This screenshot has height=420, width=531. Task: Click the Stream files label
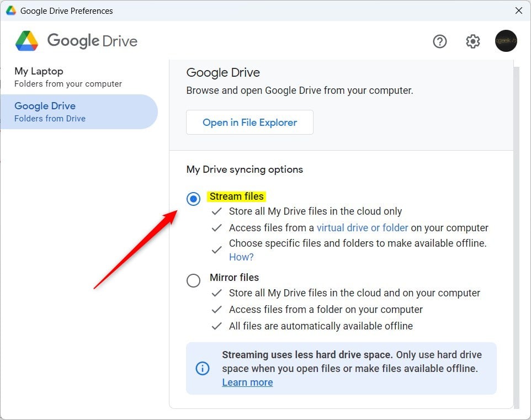click(236, 196)
